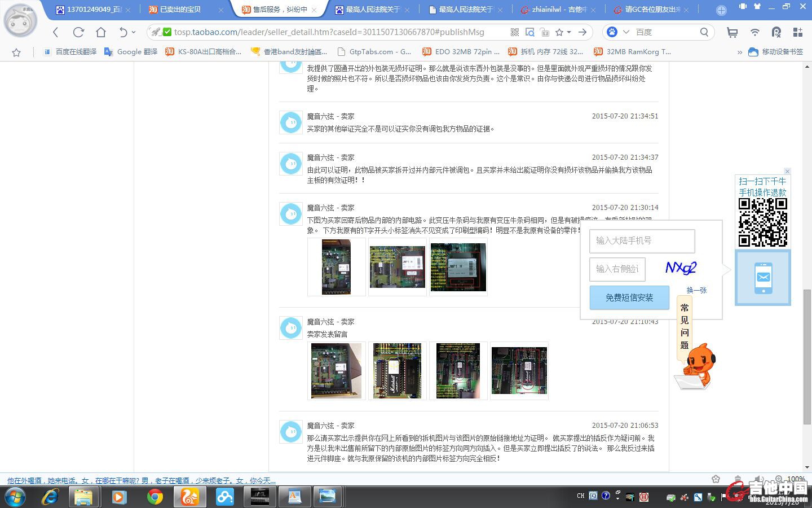Expand the undo history dropdown arrow

[x=134, y=32]
